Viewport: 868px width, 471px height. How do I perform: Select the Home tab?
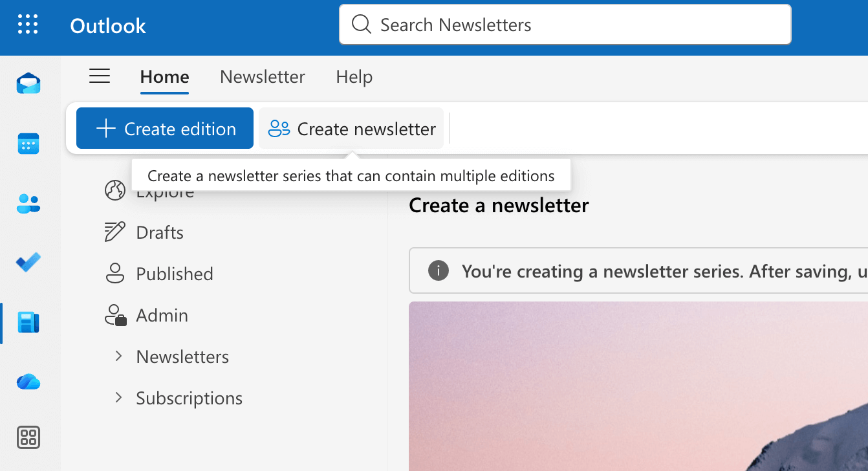[x=164, y=76]
